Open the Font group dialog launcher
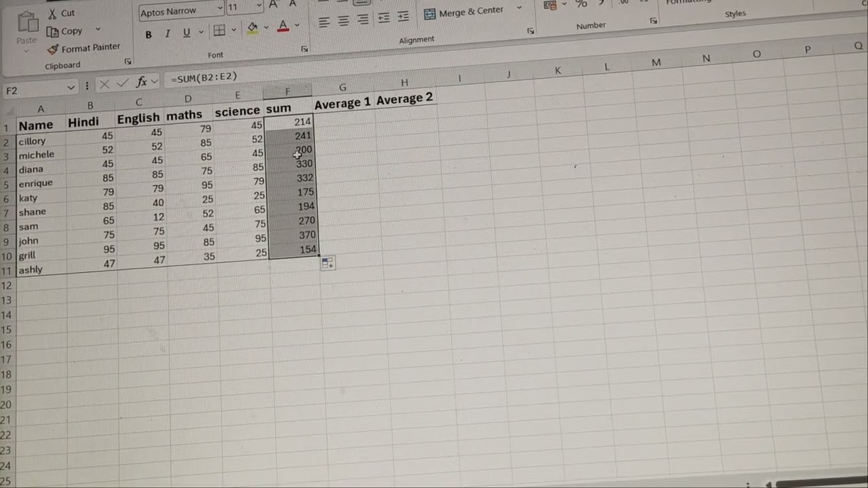 click(304, 49)
